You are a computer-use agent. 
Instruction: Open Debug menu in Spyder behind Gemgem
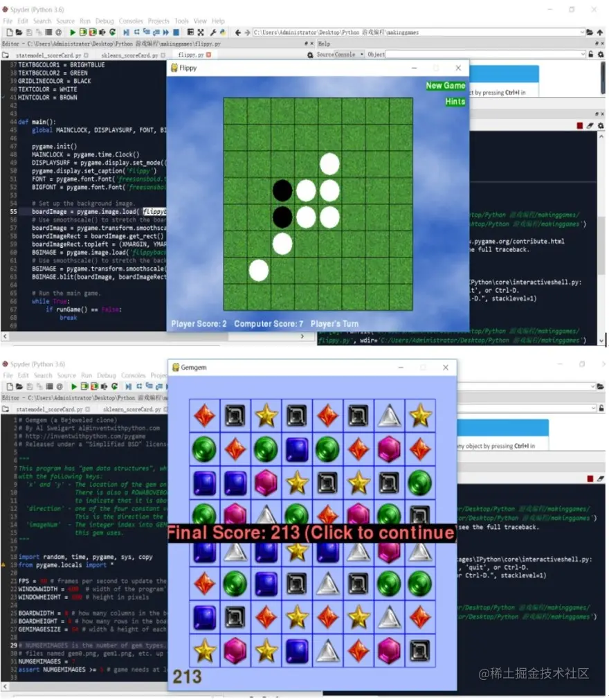point(106,375)
